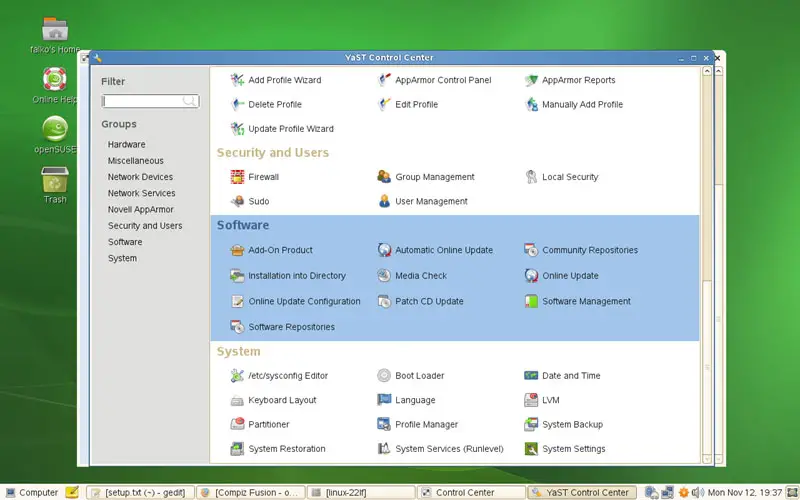Launch the Patch CD Update icon
800x500 pixels.
(x=384, y=301)
